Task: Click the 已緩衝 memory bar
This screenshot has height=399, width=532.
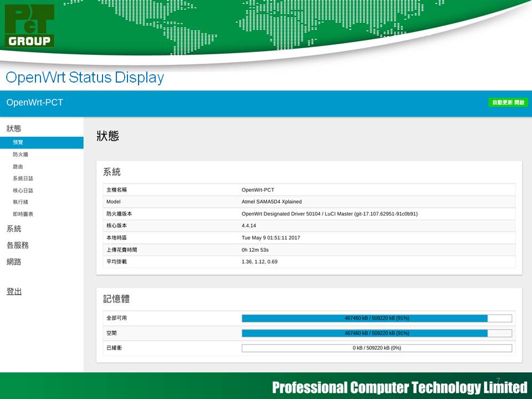Action: pyautogui.click(x=377, y=348)
